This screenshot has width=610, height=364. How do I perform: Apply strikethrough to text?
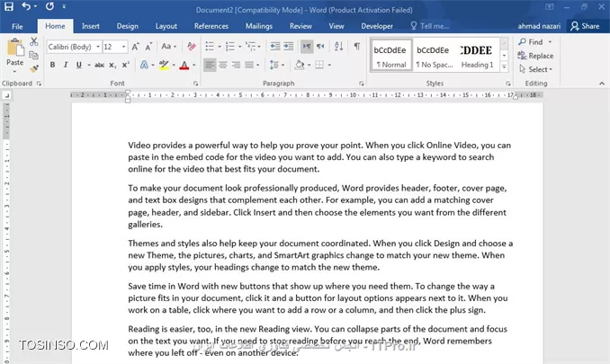tap(99, 66)
